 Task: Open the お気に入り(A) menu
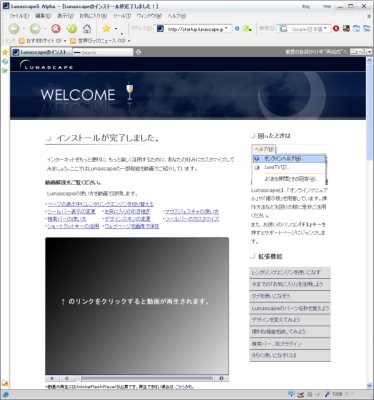point(93,16)
